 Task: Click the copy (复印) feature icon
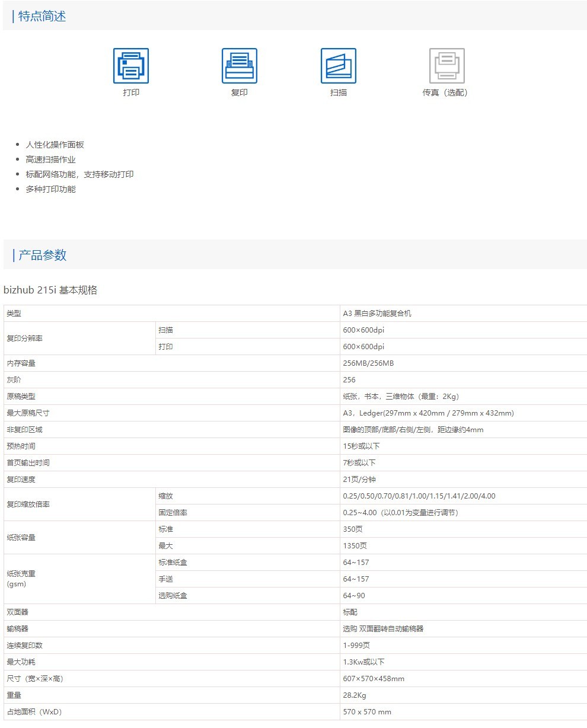click(240, 66)
